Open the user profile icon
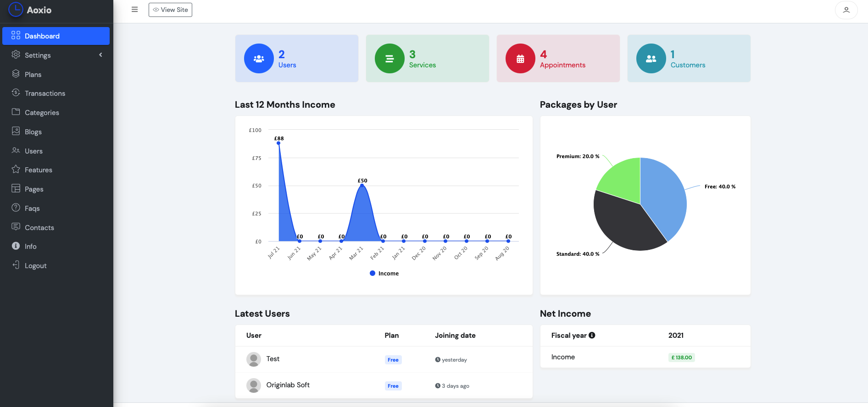Screen dimensions: 868x407 click(846, 10)
